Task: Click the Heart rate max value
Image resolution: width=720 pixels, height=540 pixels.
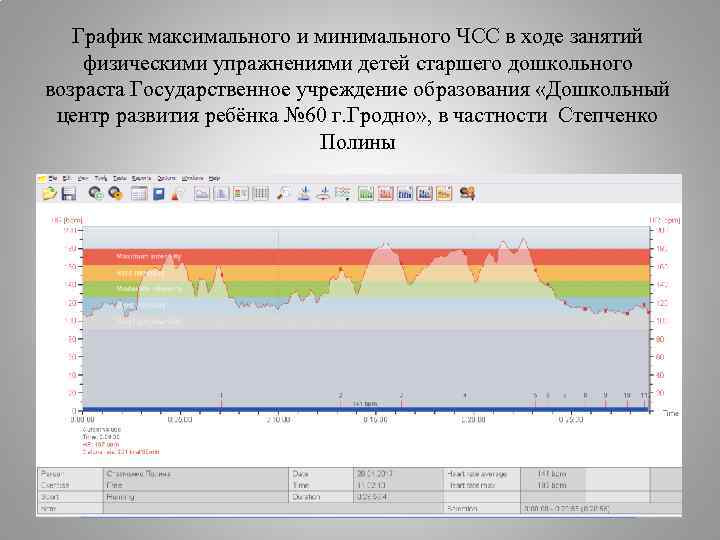Action: (x=552, y=485)
